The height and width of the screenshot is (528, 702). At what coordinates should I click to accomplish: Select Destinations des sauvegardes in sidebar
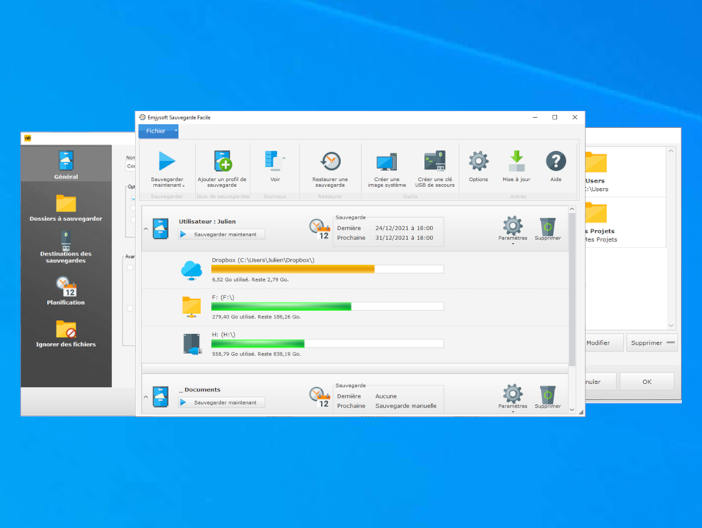[66, 247]
